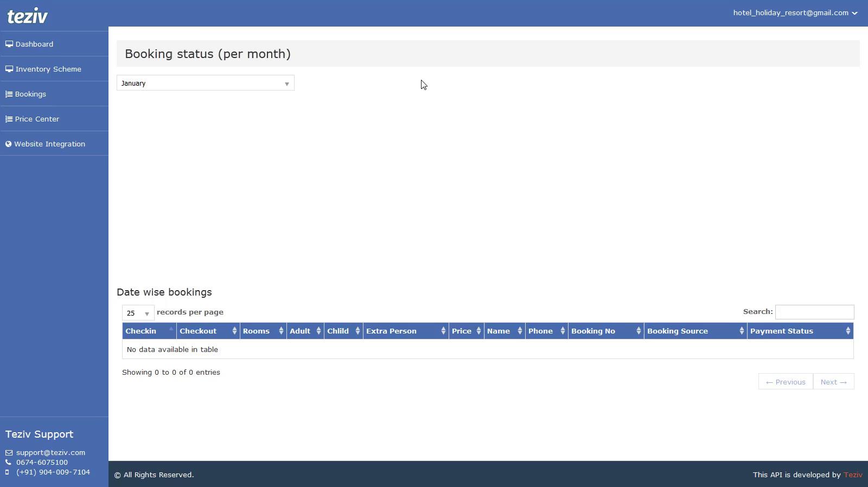The width and height of the screenshot is (868, 487).
Task: Open Inventory Scheme from the sidebar
Action: click(x=54, y=69)
